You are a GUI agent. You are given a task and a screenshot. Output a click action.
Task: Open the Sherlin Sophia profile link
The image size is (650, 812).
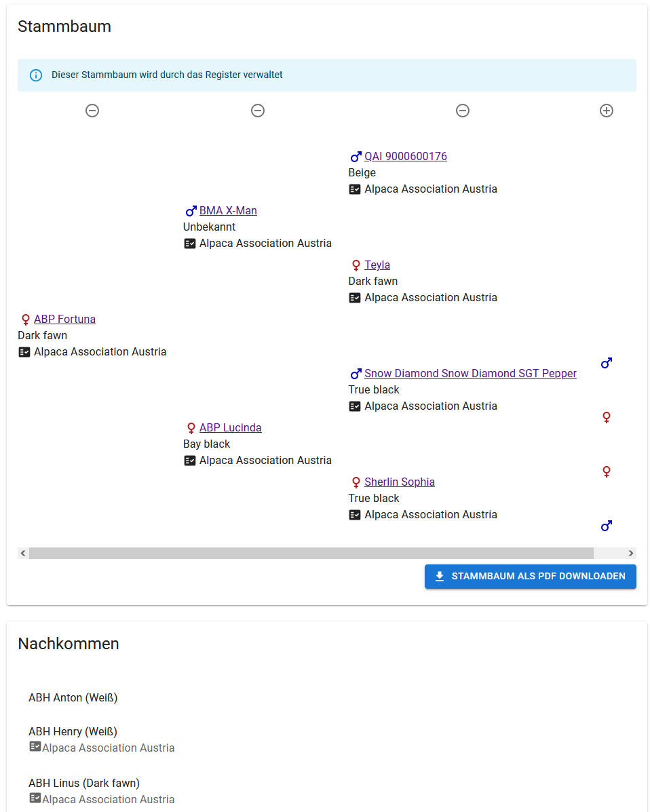(x=400, y=482)
